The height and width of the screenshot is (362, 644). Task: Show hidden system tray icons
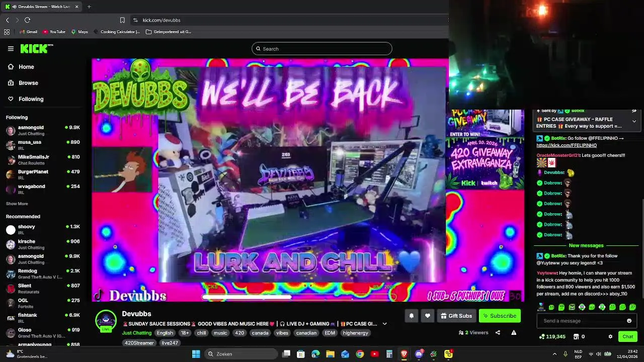(x=554, y=354)
